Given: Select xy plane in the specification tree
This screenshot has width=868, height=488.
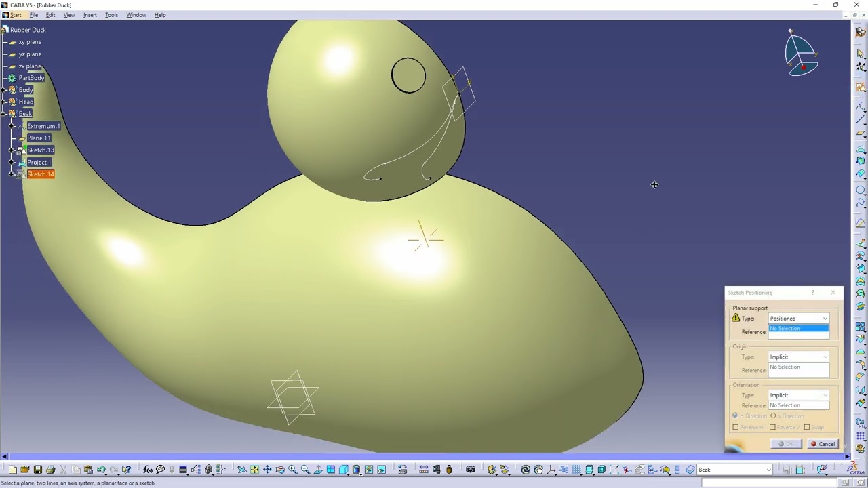Looking at the screenshot, I should [x=30, y=42].
